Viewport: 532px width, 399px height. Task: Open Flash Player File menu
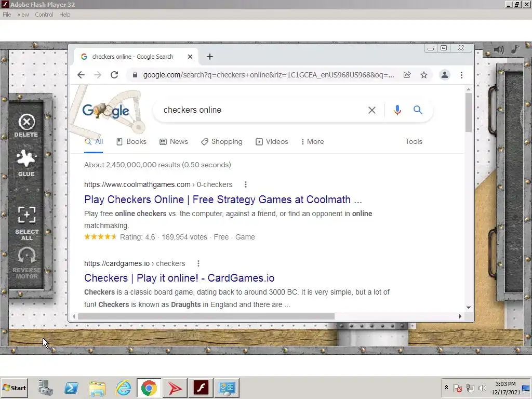click(7, 15)
